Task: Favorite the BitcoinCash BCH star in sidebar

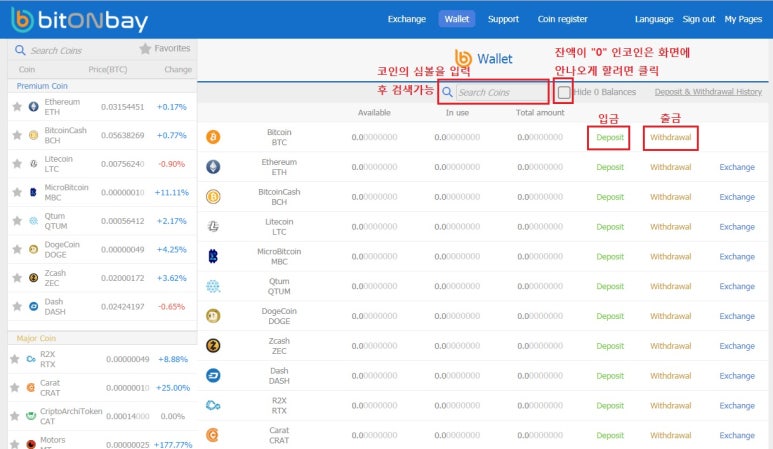Action: 17,135
